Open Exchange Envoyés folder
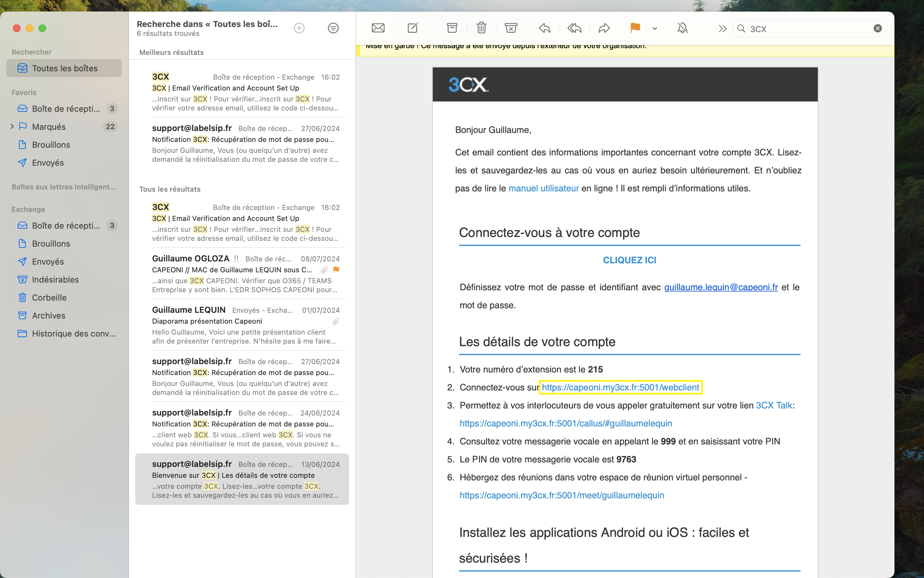924x578 pixels. (x=64, y=261)
